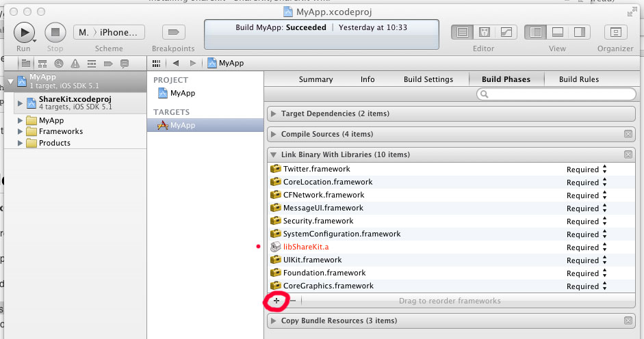Remove library with minus button
Viewport: 644px width, 339px height.
[x=293, y=301]
